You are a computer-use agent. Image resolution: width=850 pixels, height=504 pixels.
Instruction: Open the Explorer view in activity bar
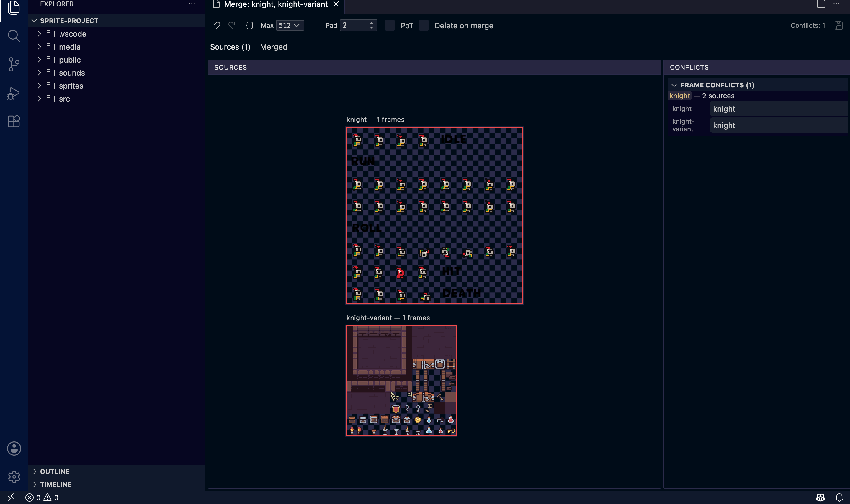tap(14, 7)
